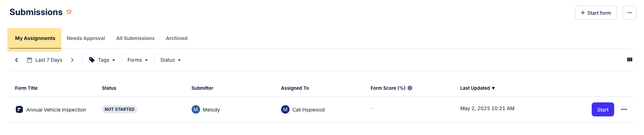Go to previous date range with left chevron
This screenshot has width=644, height=135.
tap(16, 60)
